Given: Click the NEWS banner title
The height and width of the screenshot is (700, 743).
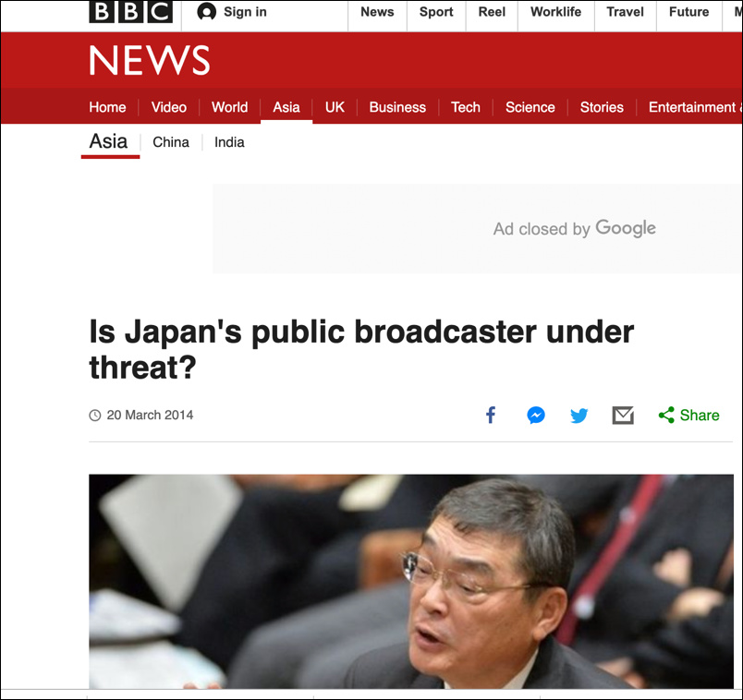Looking at the screenshot, I should click(x=150, y=60).
